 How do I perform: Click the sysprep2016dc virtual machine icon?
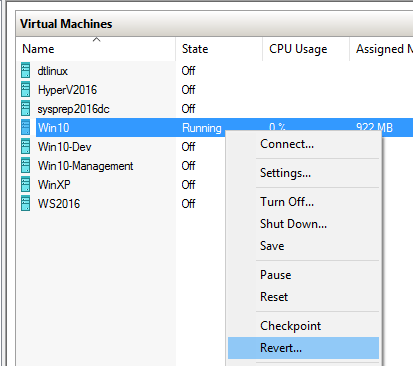[25, 108]
